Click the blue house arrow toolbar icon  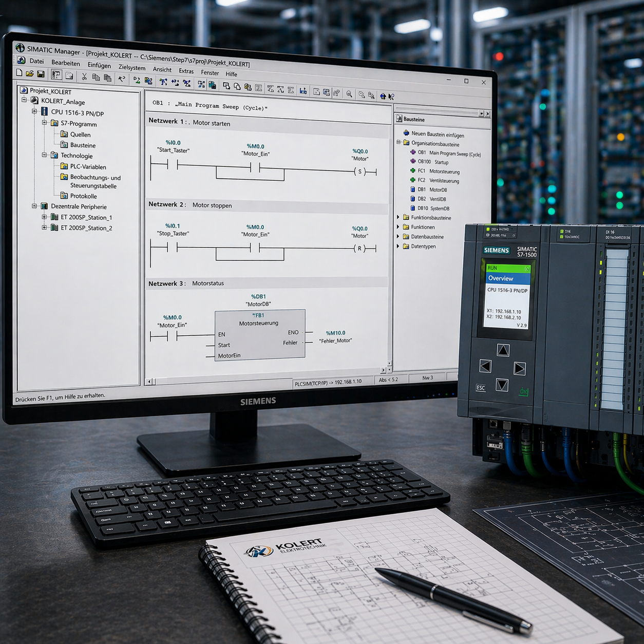pyautogui.click(x=383, y=96)
